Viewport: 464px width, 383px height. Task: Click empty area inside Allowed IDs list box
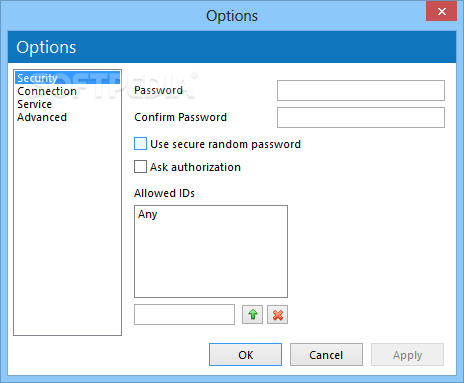coord(211,260)
